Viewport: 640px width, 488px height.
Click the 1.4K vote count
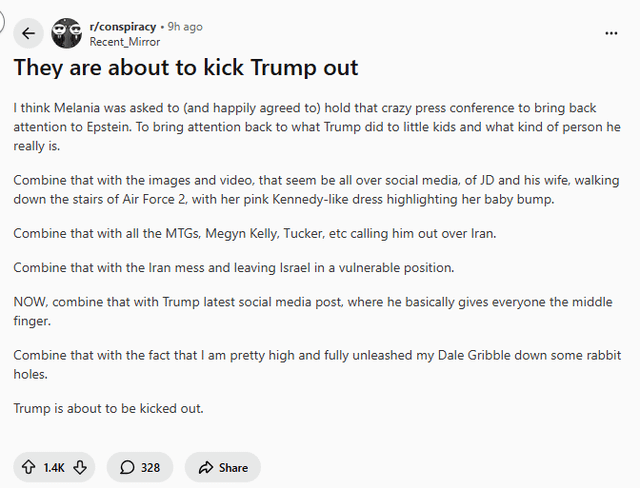click(54, 467)
